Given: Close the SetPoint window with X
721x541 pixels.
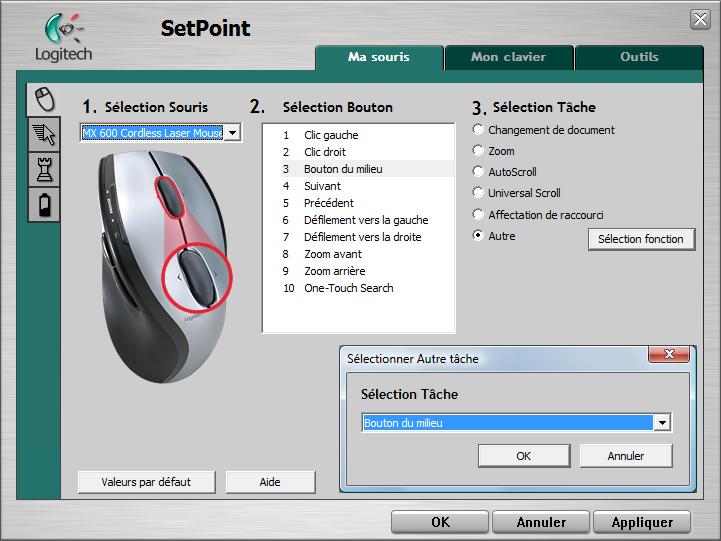Looking at the screenshot, I should (700, 20).
